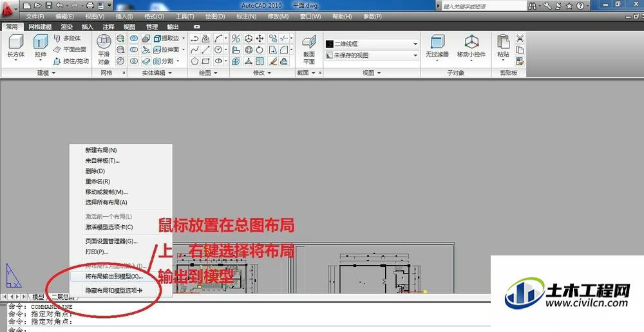Image resolution: width=644 pixels, height=332 pixels.
Task: Choose 重命名(R) from context menu
Action: point(121,181)
